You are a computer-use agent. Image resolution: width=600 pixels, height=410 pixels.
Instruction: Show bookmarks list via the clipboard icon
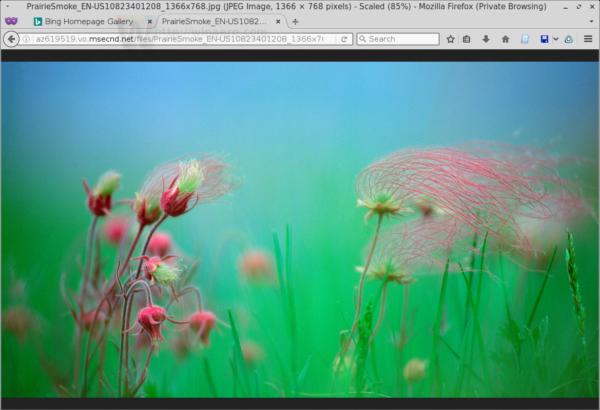(466, 39)
